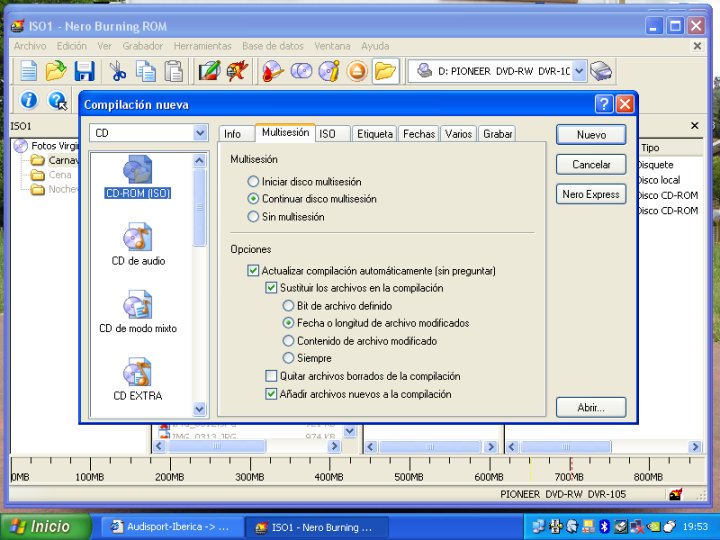The image size is (720, 540).
Task: Open the Etiqueta tab
Action: pos(374,134)
